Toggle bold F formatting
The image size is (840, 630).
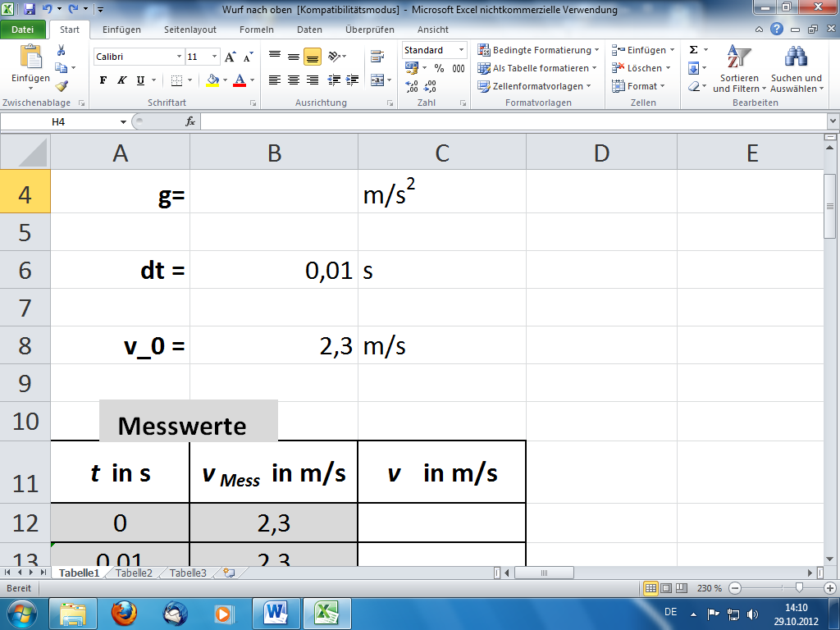click(103, 80)
